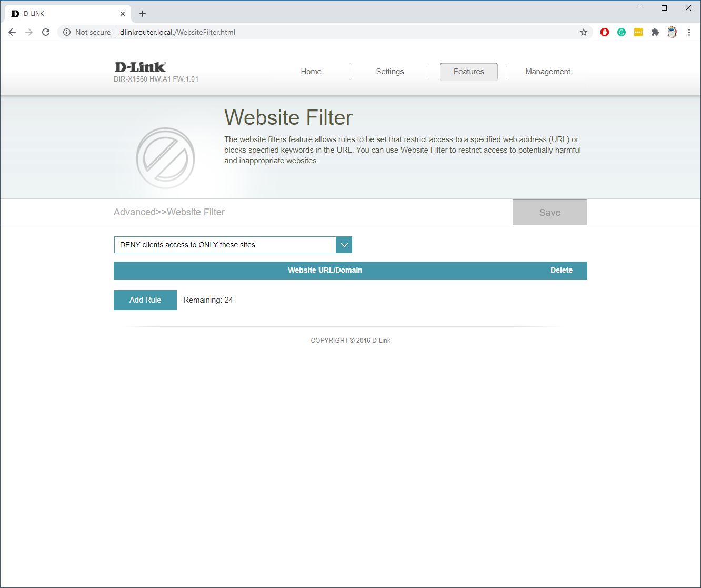Open the Chrome profile avatar
701x588 pixels.
point(672,32)
